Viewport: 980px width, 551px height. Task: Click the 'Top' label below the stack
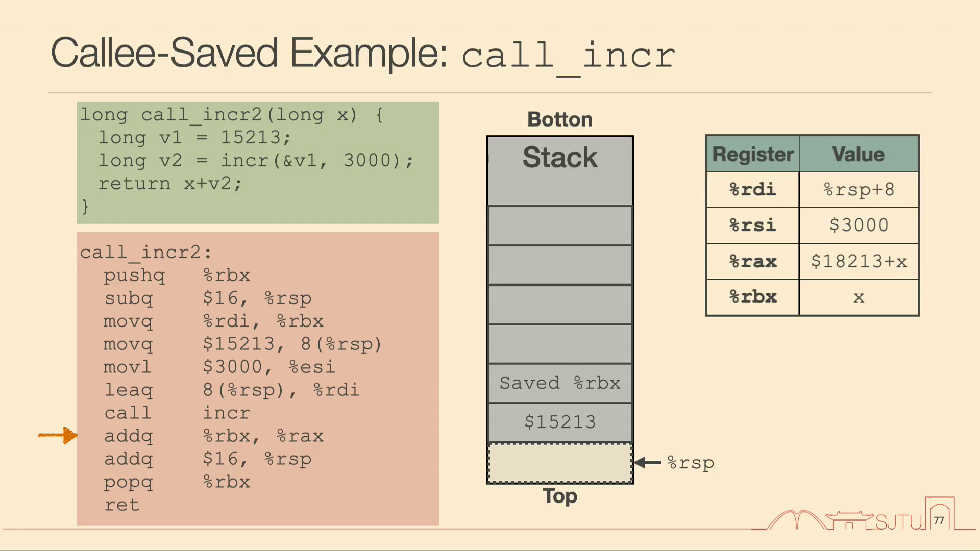coord(560,496)
